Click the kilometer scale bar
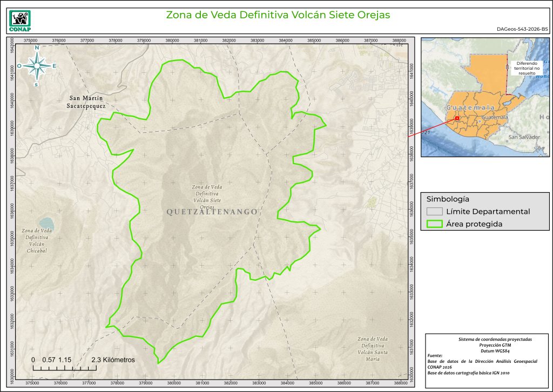 (65, 368)
